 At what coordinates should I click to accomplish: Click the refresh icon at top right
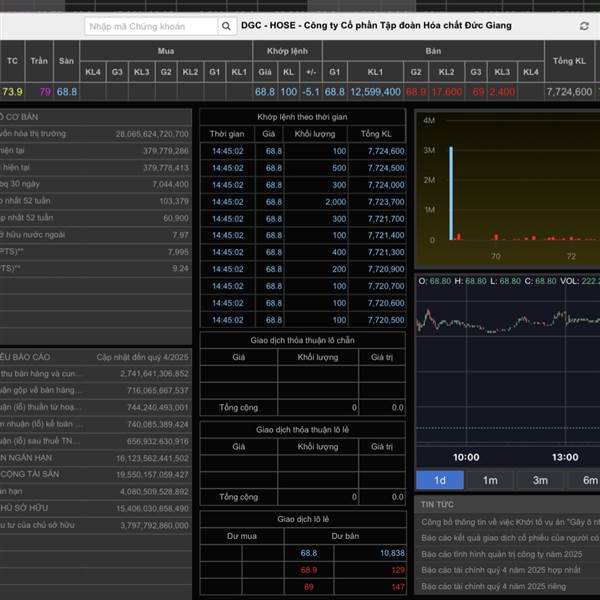coord(584,27)
